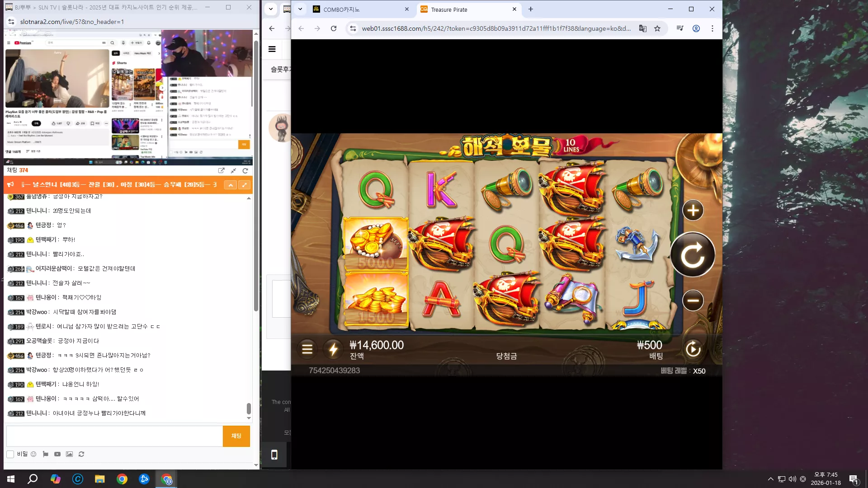The height and width of the screenshot is (488, 868).
Task: Launch Copilot from the taskbar
Action: pyautogui.click(x=56, y=479)
